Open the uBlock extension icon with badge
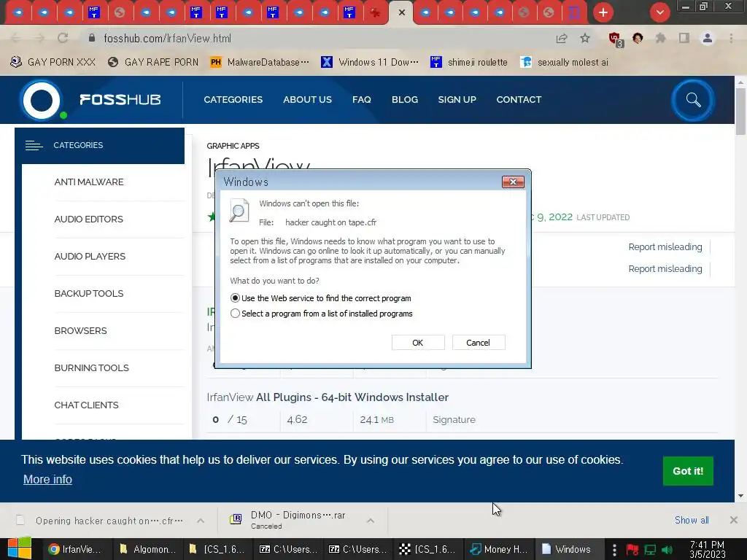The width and height of the screenshot is (747, 560). [x=615, y=39]
